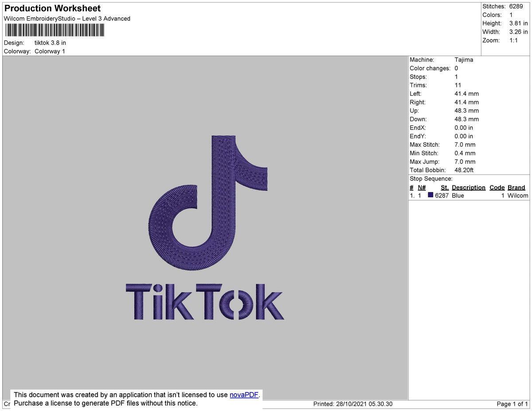This screenshot has height=411, width=532.
Task: Click the stitched 'TikTok' wordmark
Action: (x=204, y=301)
